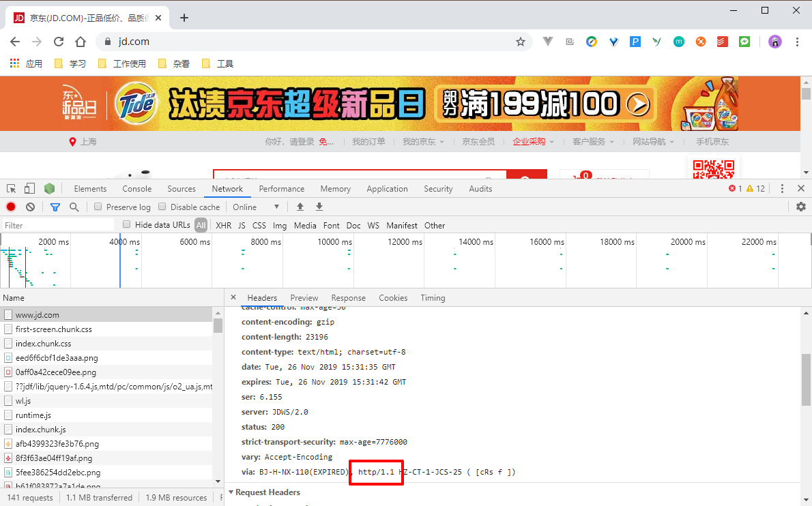Open network settings gear icon
The image size is (812, 506).
801,207
